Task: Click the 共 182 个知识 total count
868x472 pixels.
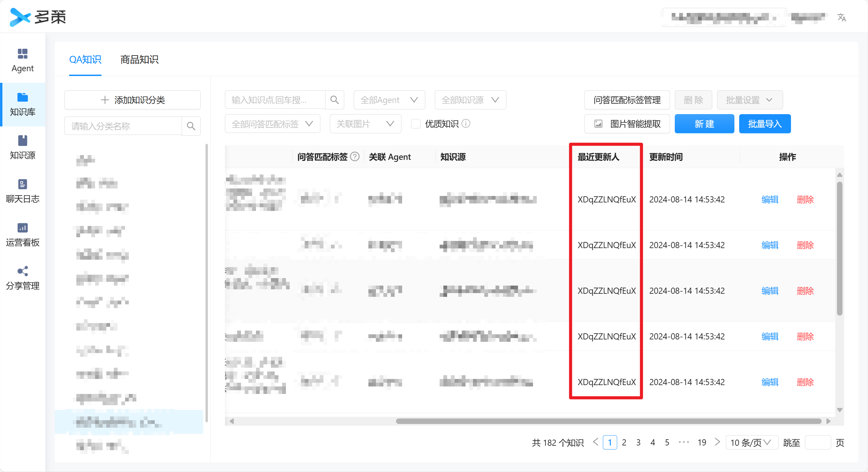Action: coord(558,442)
